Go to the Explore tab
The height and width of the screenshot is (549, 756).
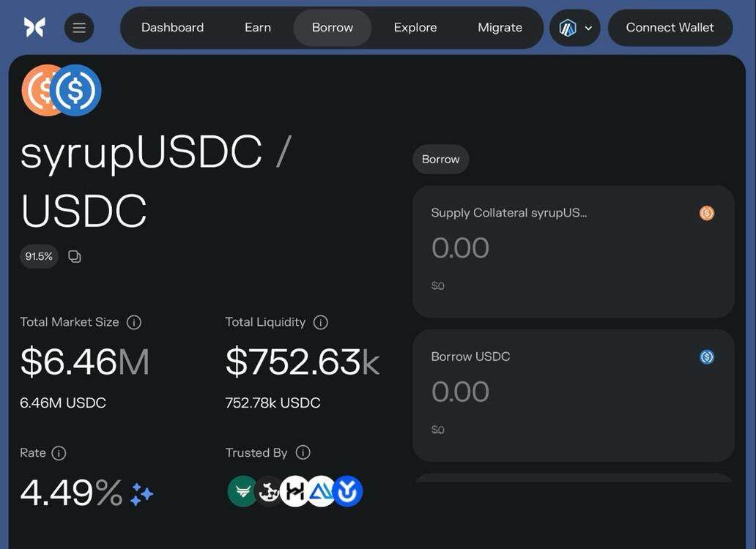pos(415,28)
